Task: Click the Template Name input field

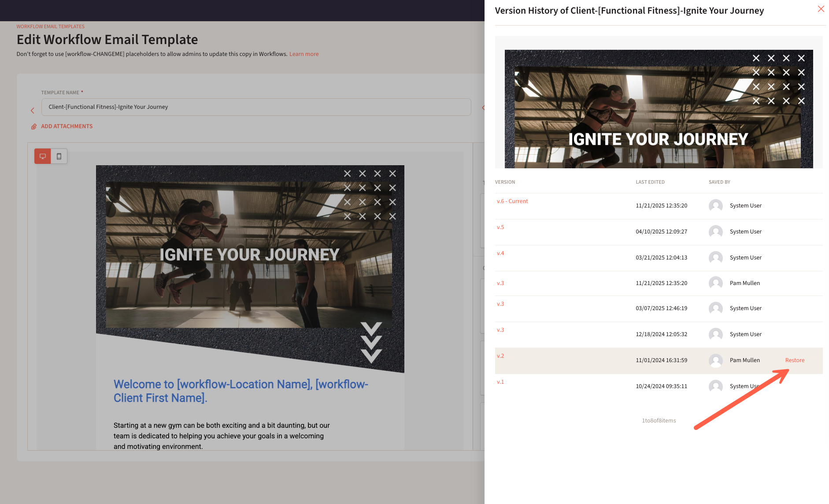Action: pyautogui.click(x=256, y=107)
